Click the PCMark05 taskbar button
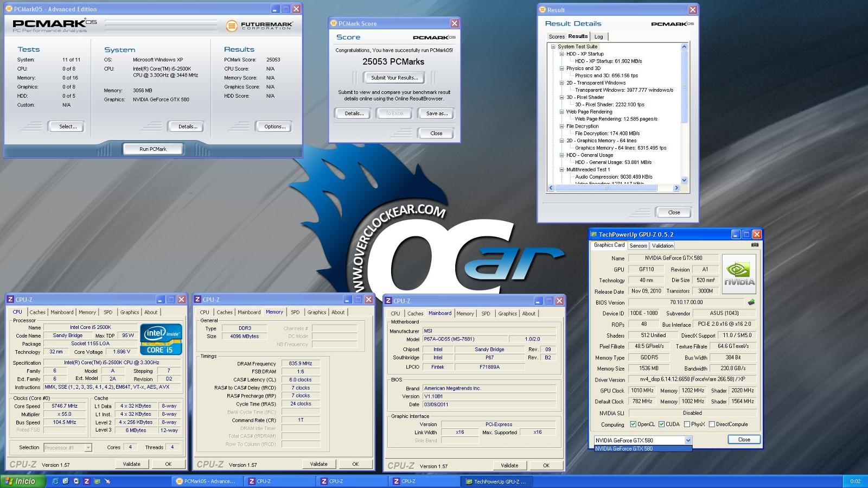Viewport: 868px width, 488px height. [x=207, y=481]
